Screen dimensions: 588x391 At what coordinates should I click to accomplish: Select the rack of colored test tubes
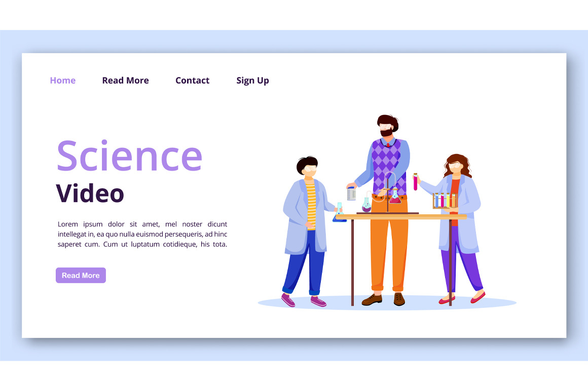pos(444,201)
